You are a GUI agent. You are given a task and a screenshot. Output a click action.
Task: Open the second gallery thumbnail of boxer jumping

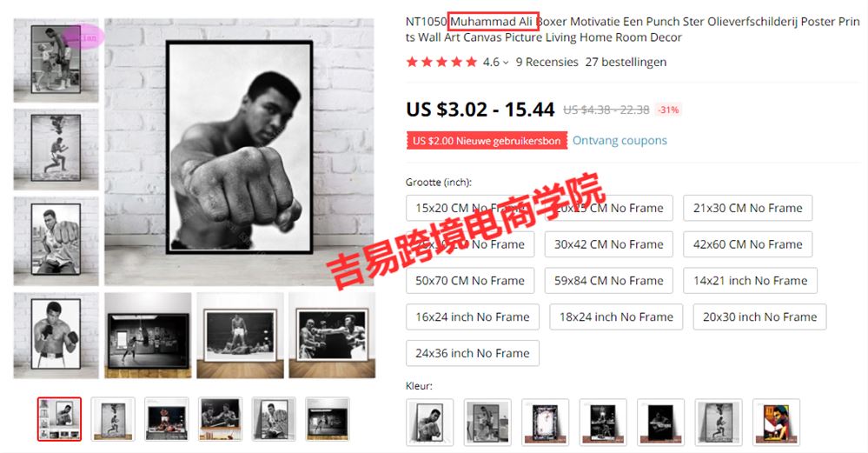pos(113,419)
